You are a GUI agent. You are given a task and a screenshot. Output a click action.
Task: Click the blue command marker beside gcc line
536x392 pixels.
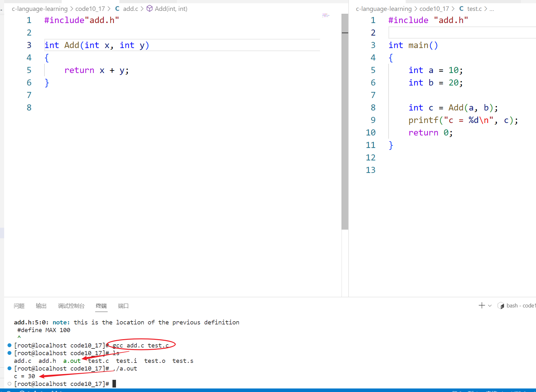pos(10,345)
